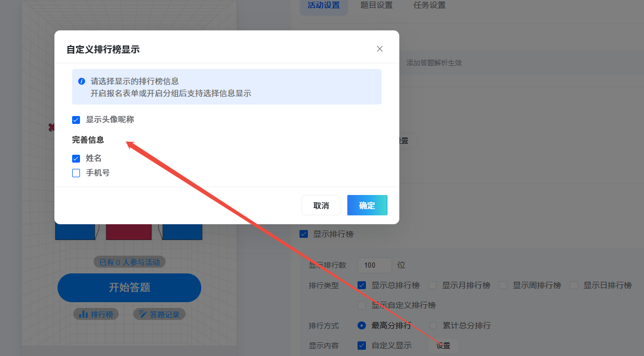Enable the 手机号 checkbox
Image resolution: width=644 pixels, height=356 pixels.
pyautogui.click(x=76, y=173)
